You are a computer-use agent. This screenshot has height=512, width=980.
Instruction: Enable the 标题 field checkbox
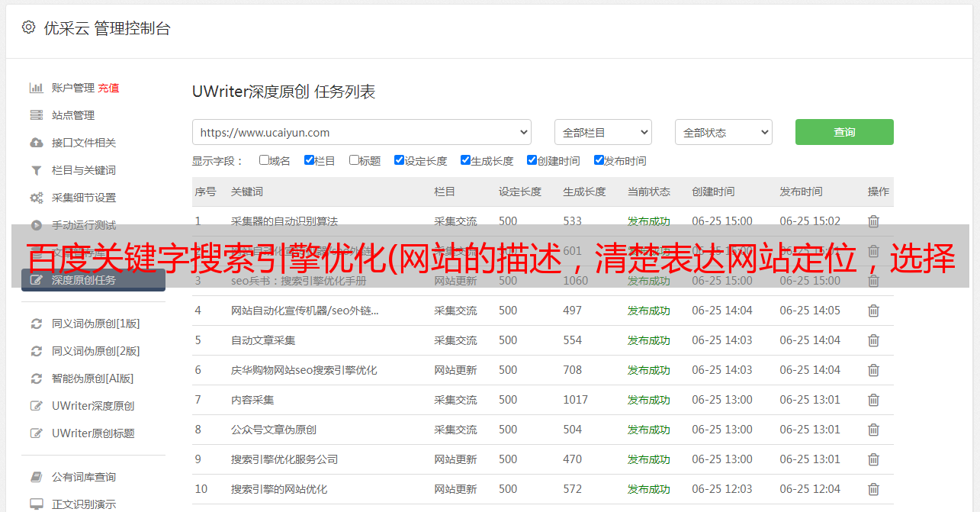[354, 160]
